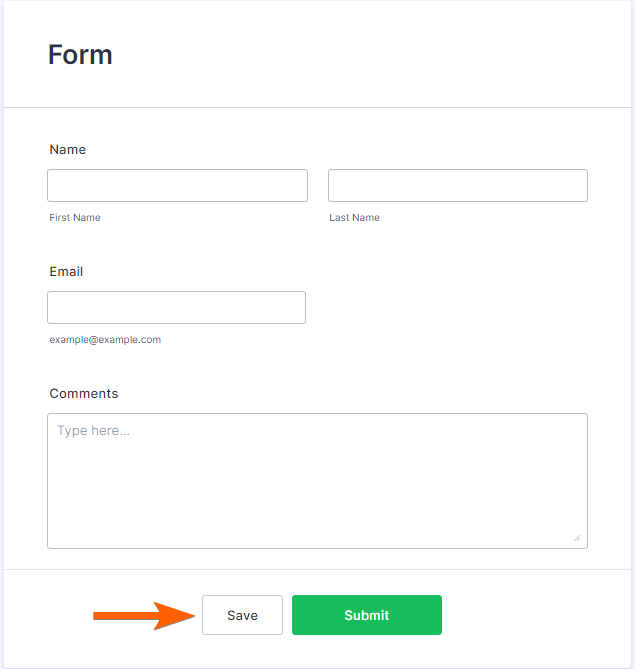Click the Email field label

tap(66, 272)
